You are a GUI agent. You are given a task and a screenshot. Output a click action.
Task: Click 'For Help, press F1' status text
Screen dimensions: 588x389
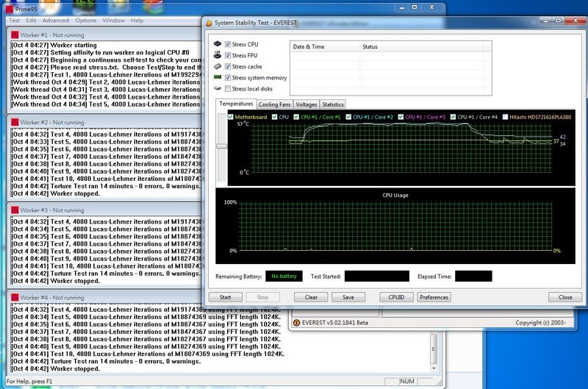[29, 381]
